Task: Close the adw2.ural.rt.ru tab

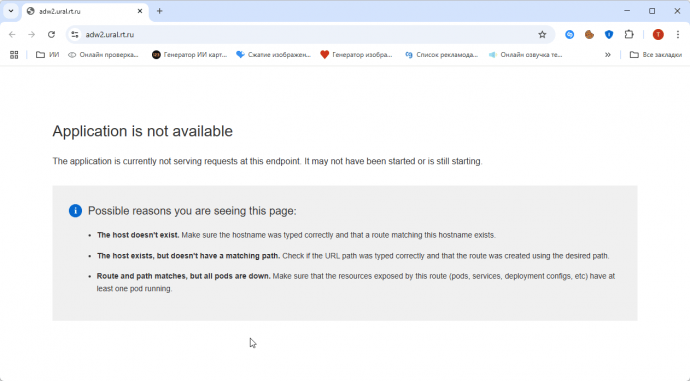Action: 140,11
